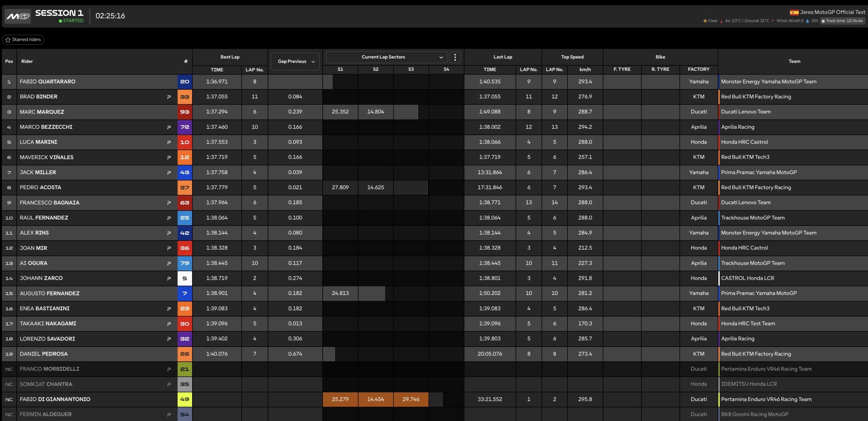The width and height of the screenshot is (868, 421).
Task: Expand the Current Lap Sectors dropdown
Action: (387, 57)
